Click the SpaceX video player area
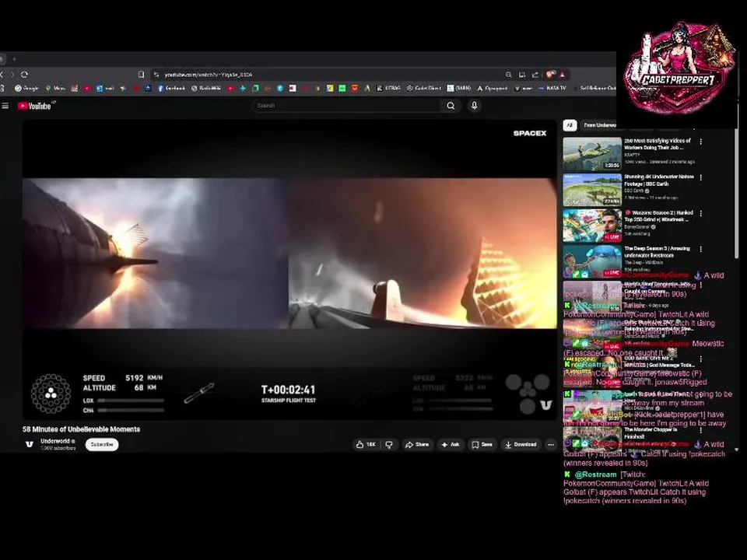The image size is (747, 560). coord(289,270)
